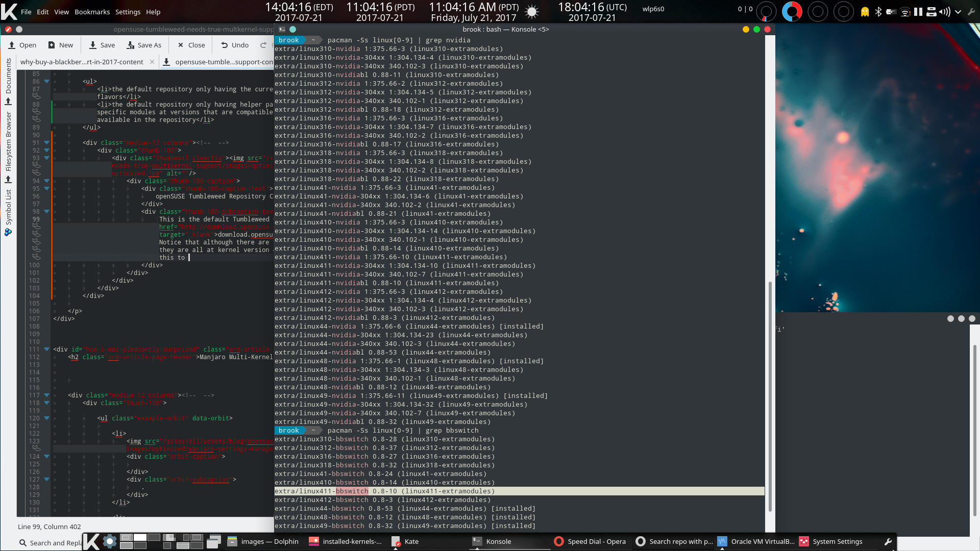The width and height of the screenshot is (980, 551).
Task: Close the why-buy-a-blackberry tab
Action: tap(152, 62)
